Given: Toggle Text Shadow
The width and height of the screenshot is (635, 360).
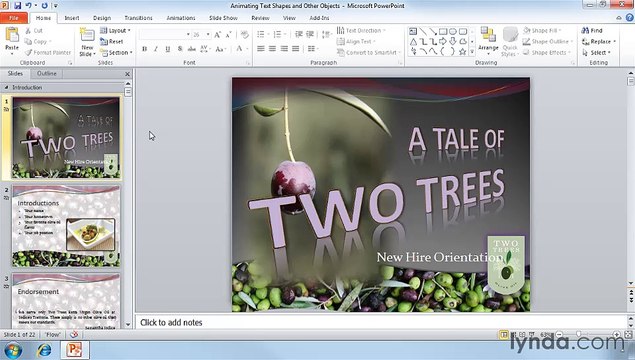Looking at the screenshot, I should (x=180, y=49).
